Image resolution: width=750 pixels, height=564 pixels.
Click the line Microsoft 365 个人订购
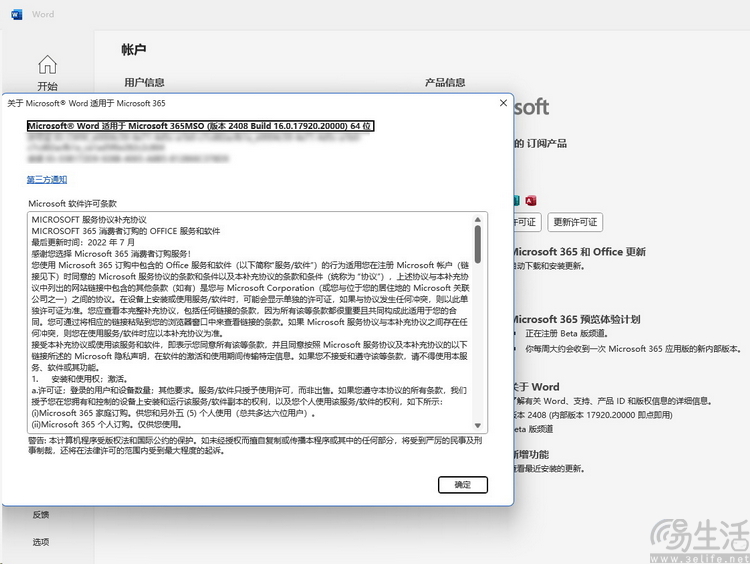[x=107, y=424]
